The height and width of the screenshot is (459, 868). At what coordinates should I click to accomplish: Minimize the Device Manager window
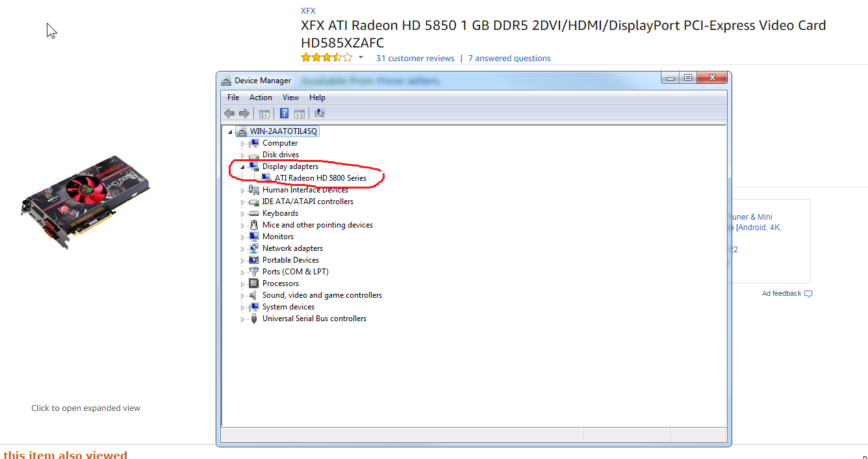(670, 77)
